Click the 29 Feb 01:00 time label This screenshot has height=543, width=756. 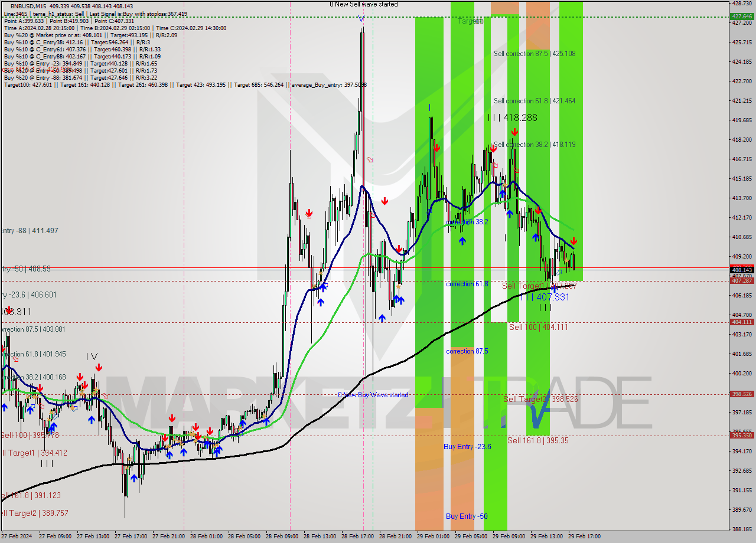click(x=433, y=537)
